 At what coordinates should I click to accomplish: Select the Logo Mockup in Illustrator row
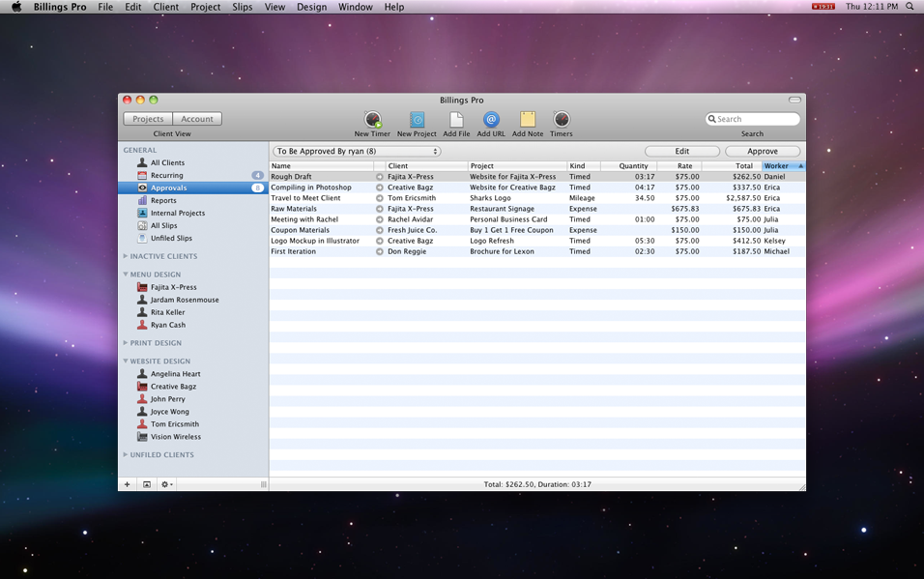click(537, 241)
